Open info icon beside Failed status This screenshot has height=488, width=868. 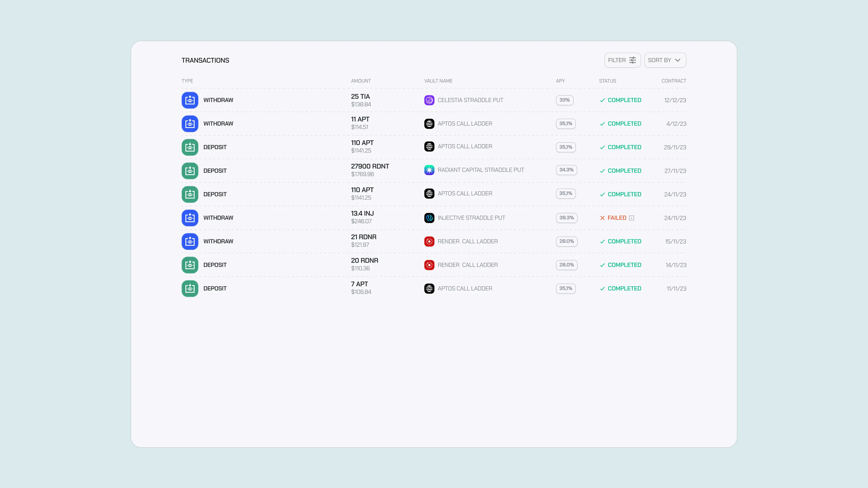point(632,218)
